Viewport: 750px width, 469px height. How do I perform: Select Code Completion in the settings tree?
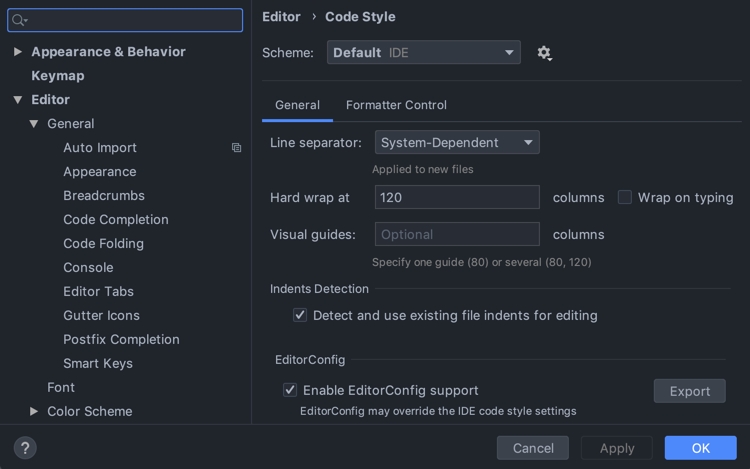(116, 220)
